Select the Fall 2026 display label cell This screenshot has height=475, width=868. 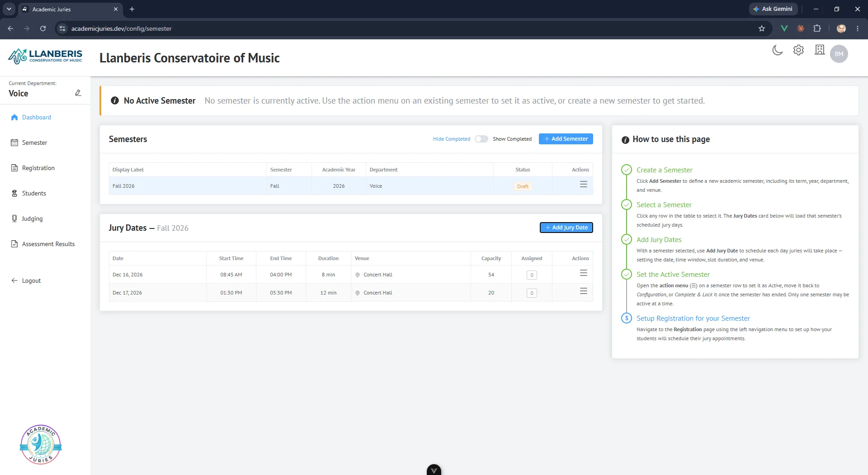(188, 186)
